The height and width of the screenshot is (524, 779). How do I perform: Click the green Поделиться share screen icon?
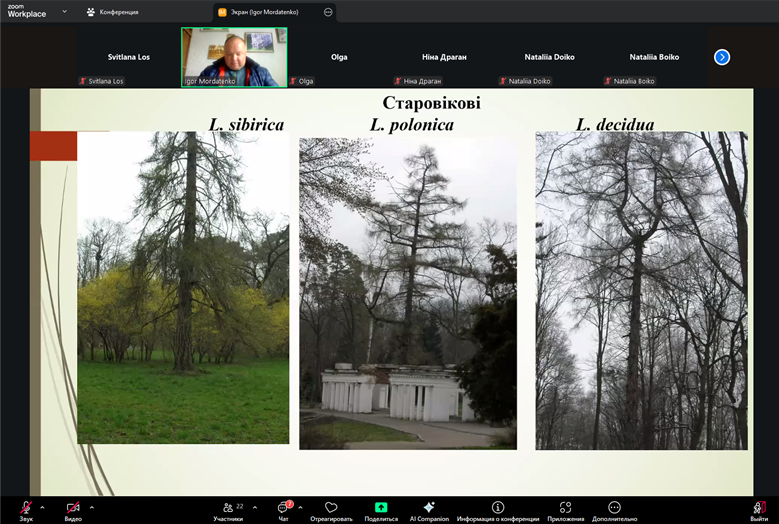[381, 508]
